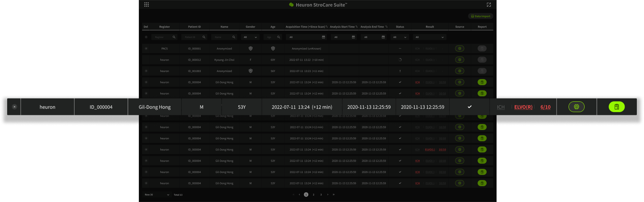Screen dimensions: 644x202
Task: Go to previous page with single left arrow
Action: [x=299, y=194]
